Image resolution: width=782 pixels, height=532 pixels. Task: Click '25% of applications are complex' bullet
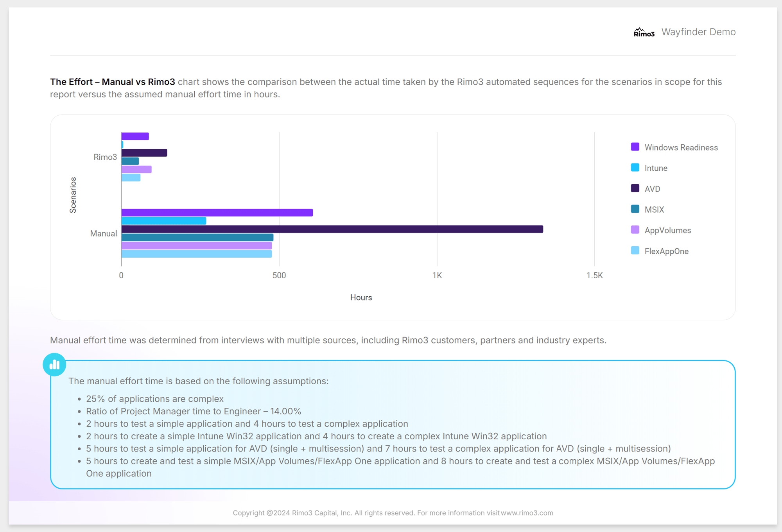[x=155, y=399]
